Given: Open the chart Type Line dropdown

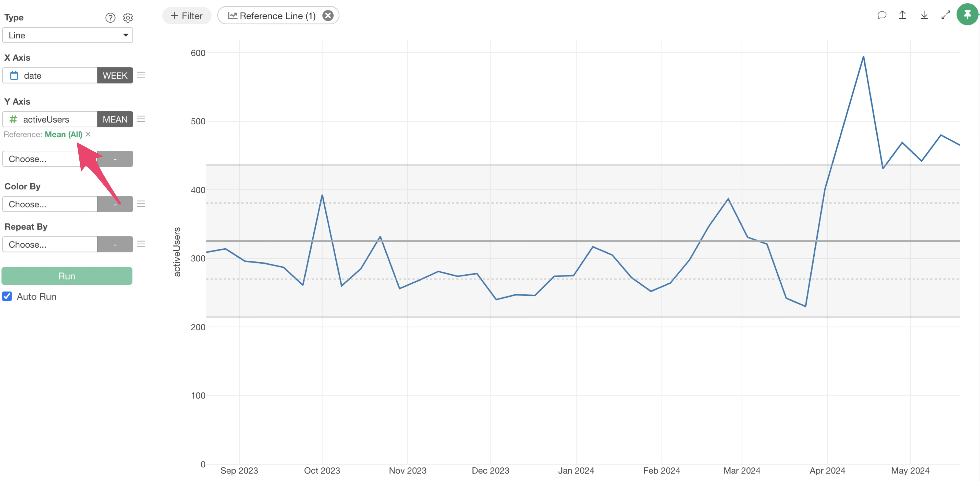Looking at the screenshot, I should [x=68, y=35].
